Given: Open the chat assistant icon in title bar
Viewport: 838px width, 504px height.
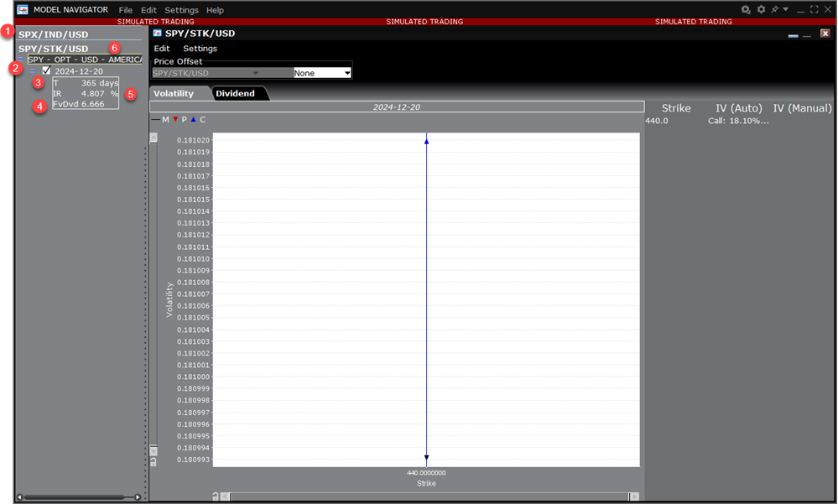Looking at the screenshot, I should click(746, 9).
